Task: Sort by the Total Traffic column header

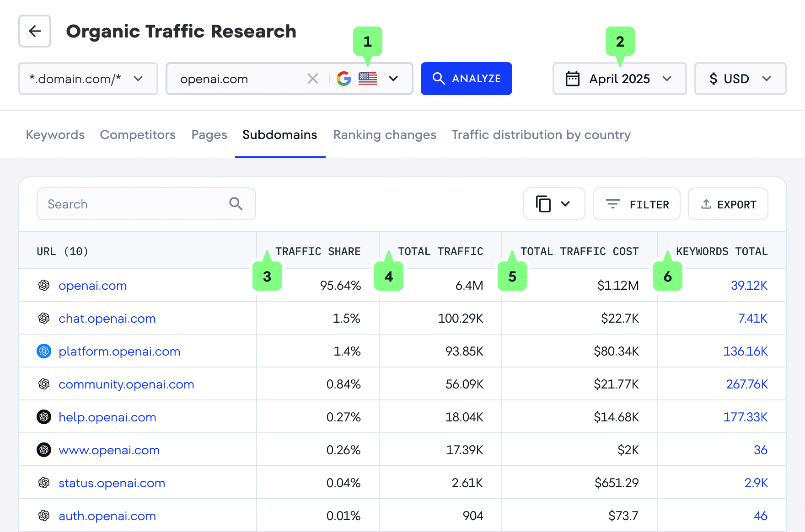Action: (x=440, y=251)
